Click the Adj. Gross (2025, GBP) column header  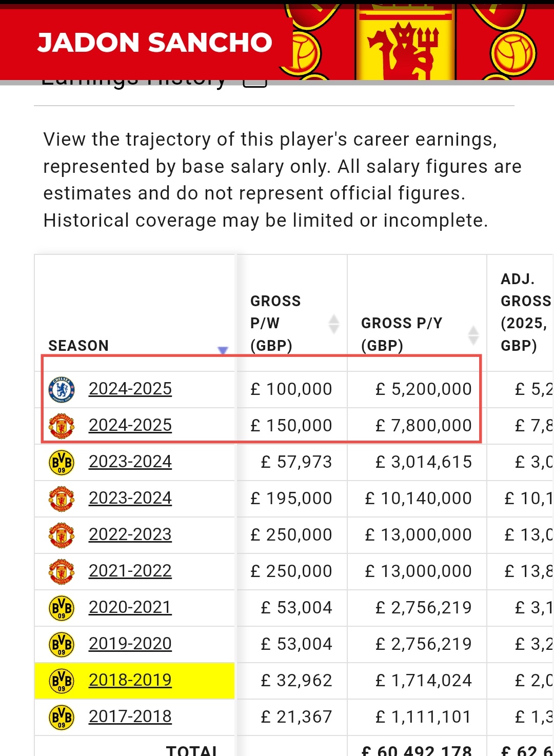(526, 312)
